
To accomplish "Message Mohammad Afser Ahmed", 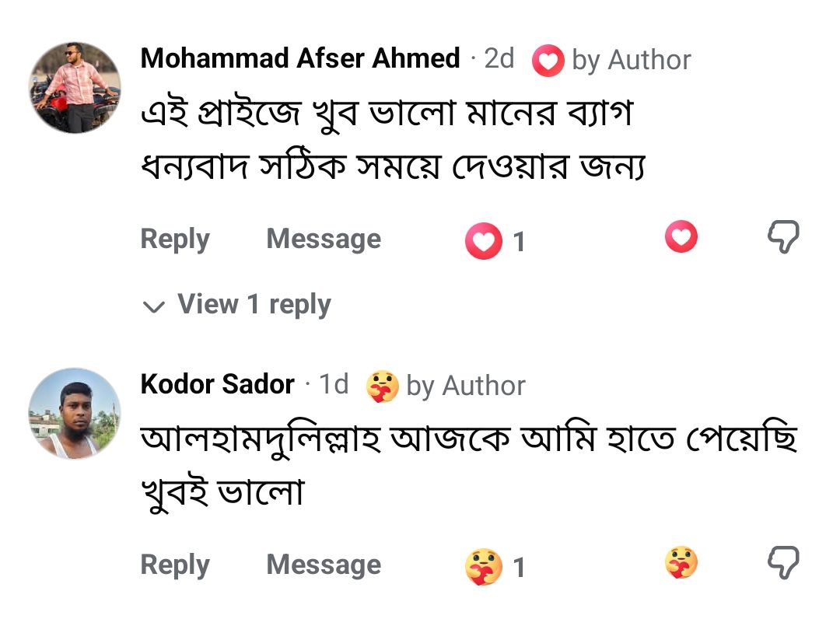I will (324, 238).
